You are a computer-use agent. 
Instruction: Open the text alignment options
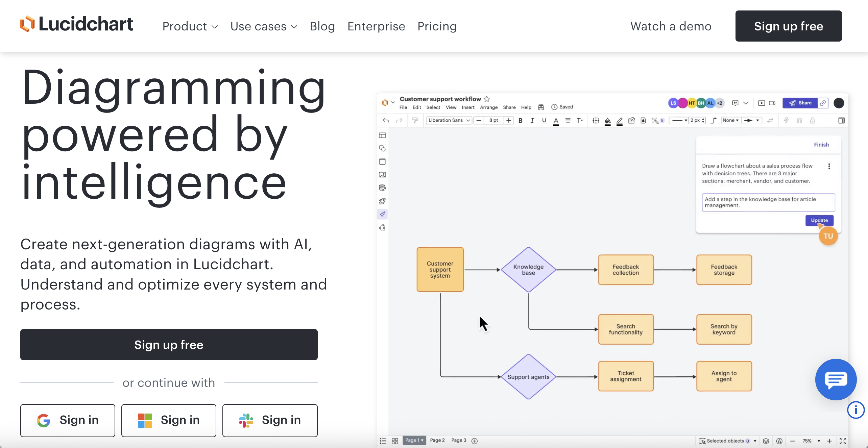tap(568, 121)
